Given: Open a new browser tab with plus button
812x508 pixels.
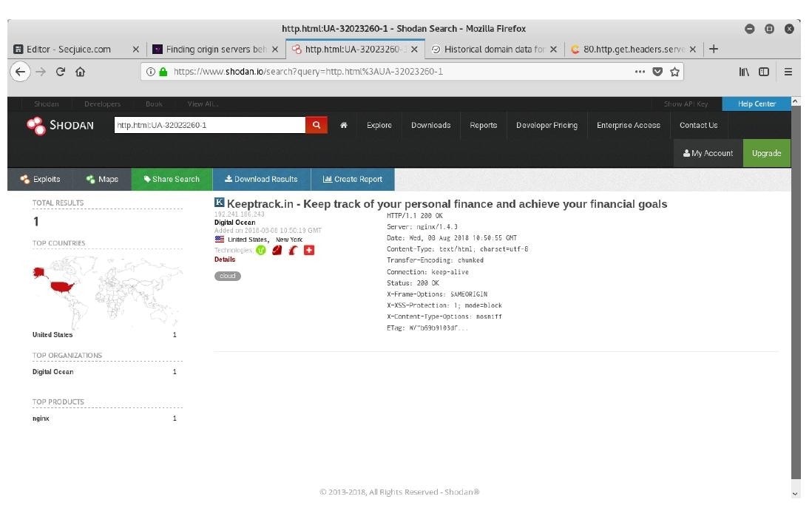Looking at the screenshot, I should pos(713,50).
